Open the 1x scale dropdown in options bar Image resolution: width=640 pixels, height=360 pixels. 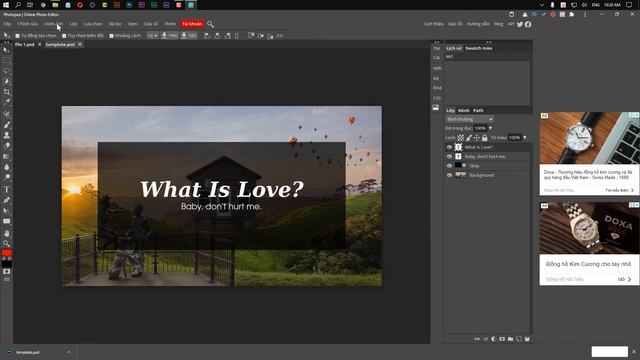(152, 36)
